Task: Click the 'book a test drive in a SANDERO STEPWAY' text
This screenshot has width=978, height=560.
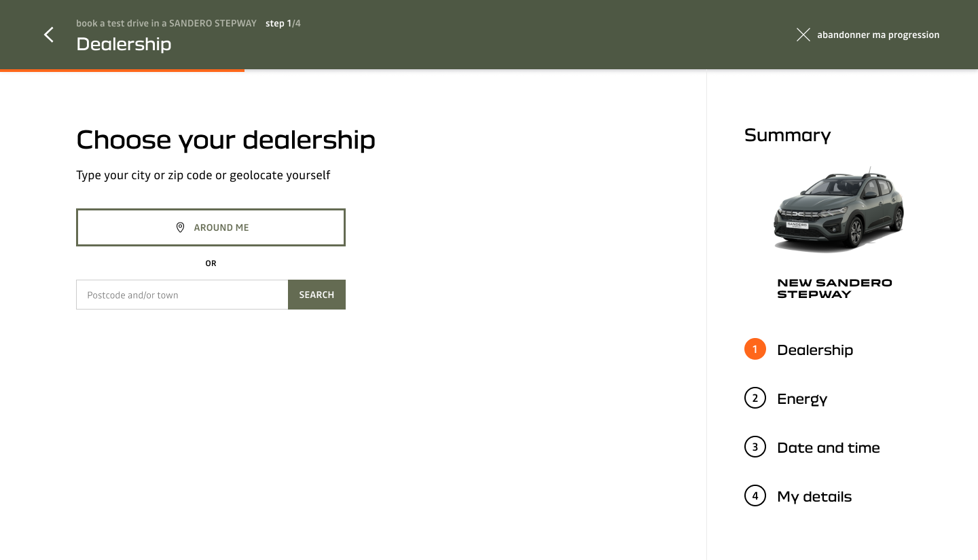Action: [x=166, y=23]
